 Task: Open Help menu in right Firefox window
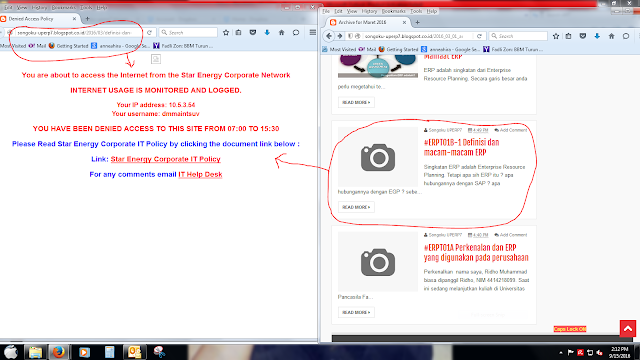pos(432,11)
